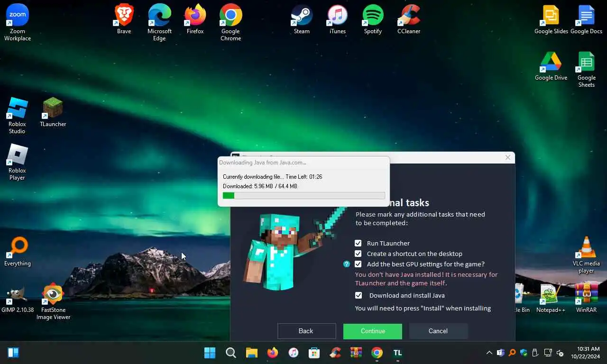Viewport: 607px width, 364px height.
Task: Close the TLauncher installer window
Action: tap(507, 157)
